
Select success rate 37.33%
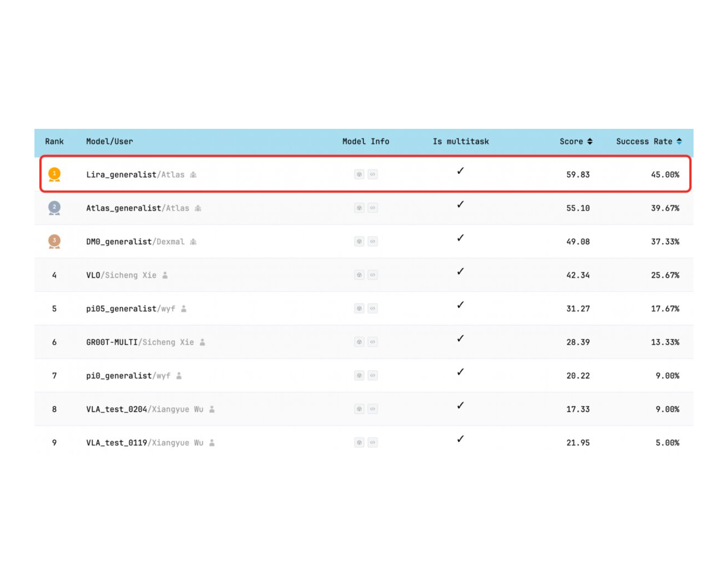click(x=665, y=242)
